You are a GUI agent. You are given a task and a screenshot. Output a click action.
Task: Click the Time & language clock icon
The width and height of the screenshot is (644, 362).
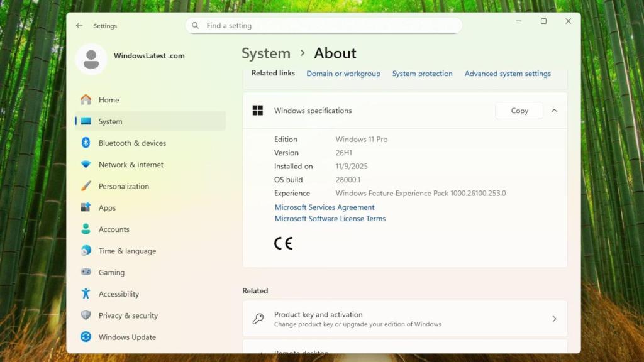click(x=87, y=250)
